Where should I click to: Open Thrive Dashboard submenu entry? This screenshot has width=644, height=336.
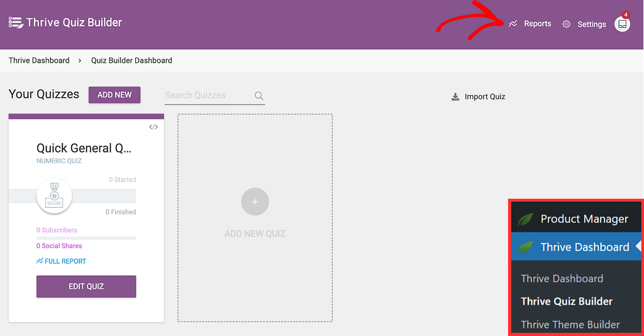click(x=562, y=279)
